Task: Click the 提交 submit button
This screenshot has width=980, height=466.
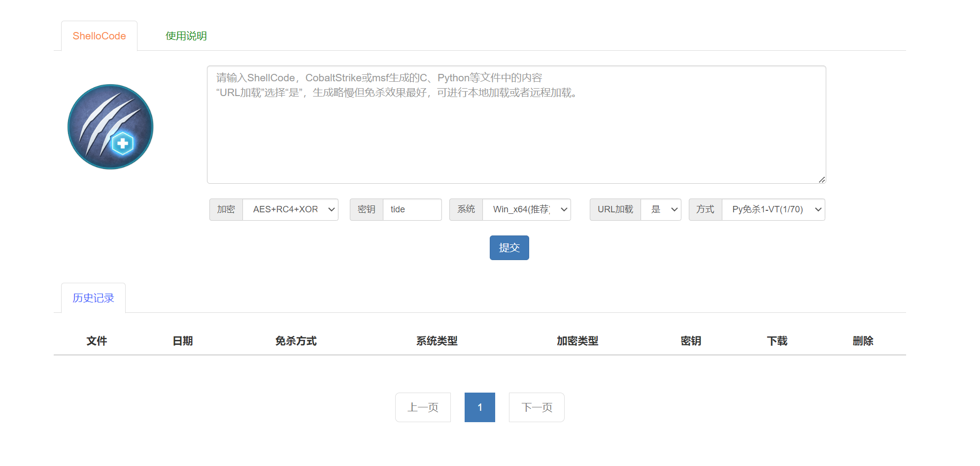Action: pyautogui.click(x=509, y=248)
